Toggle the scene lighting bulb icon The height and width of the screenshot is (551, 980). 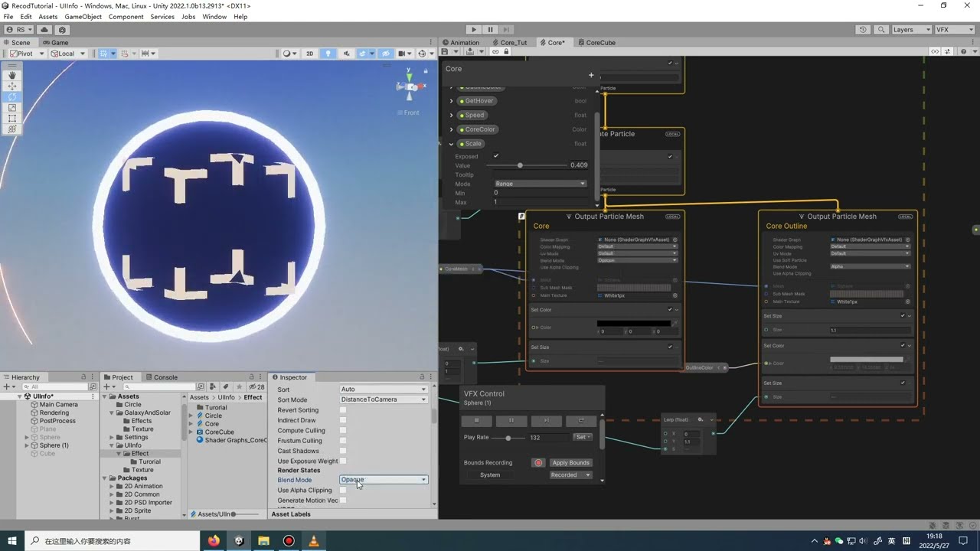[328, 54]
